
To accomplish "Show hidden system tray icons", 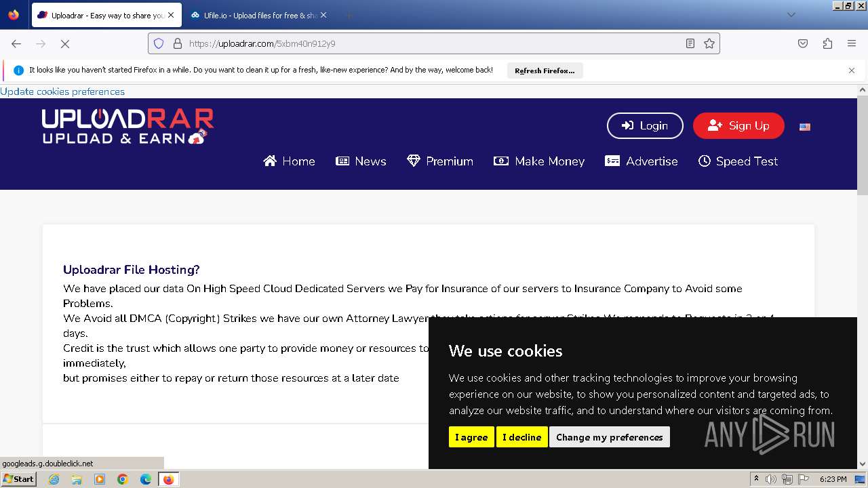I will point(756,479).
